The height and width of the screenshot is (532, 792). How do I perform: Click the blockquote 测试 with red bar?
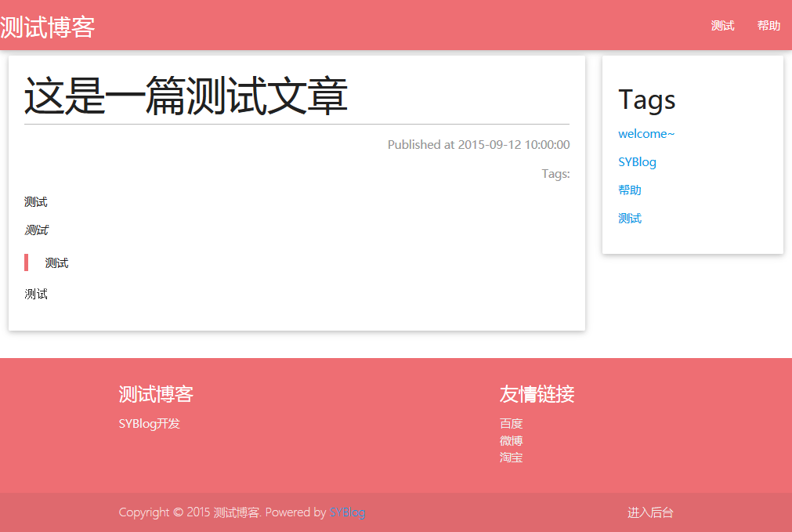(x=56, y=263)
